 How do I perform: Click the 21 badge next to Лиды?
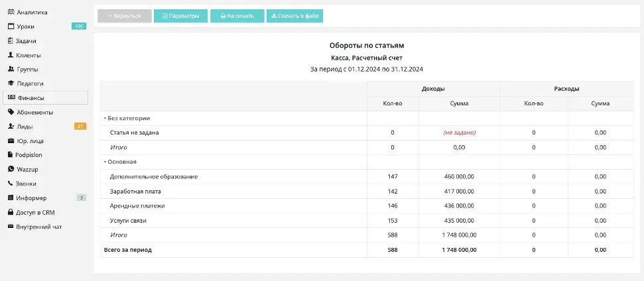(x=80, y=127)
